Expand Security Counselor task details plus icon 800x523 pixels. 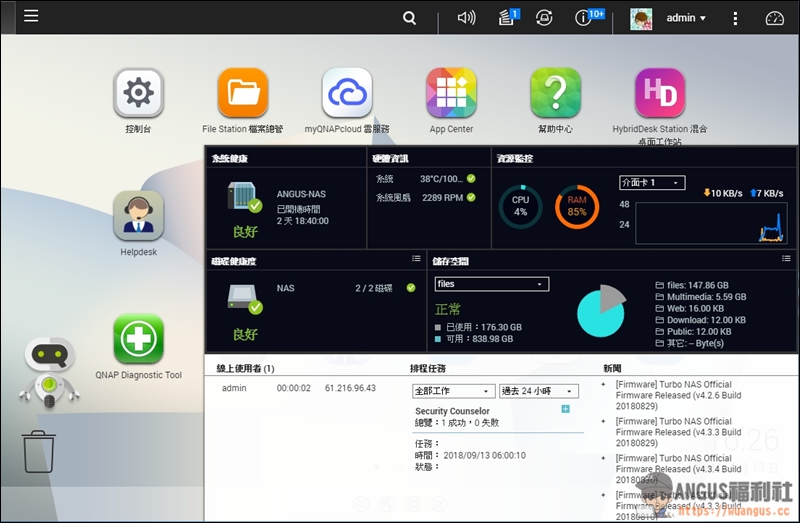point(566,409)
